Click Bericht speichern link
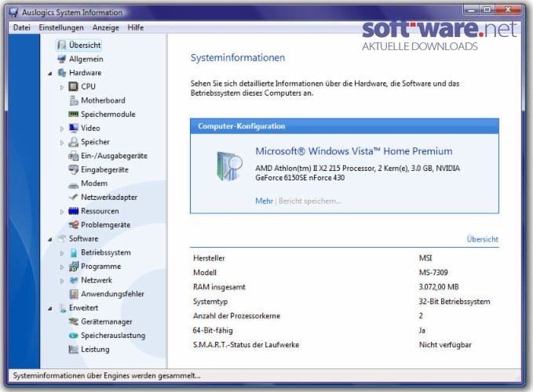 click(x=310, y=201)
